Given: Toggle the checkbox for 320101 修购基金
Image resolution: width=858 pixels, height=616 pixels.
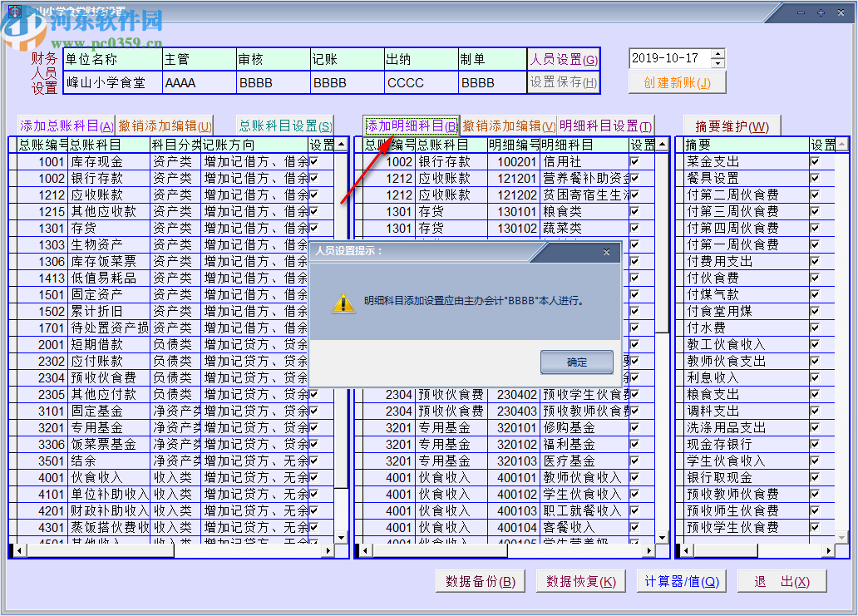Looking at the screenshot, I should 634,427.
